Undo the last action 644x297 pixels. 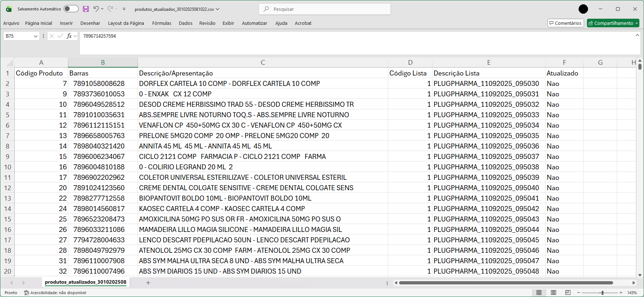(x=96, y=9)
